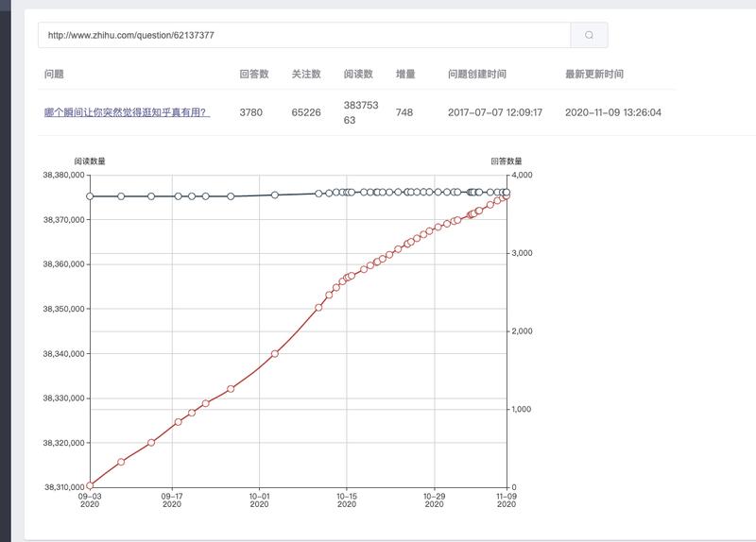Click the 问题创建时间 column header
Viewport: 756px width, 542px height.
477,74
